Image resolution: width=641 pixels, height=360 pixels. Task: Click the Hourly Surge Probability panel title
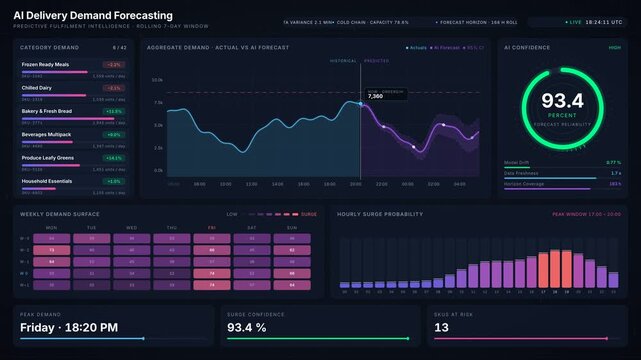tap(380, 214)
